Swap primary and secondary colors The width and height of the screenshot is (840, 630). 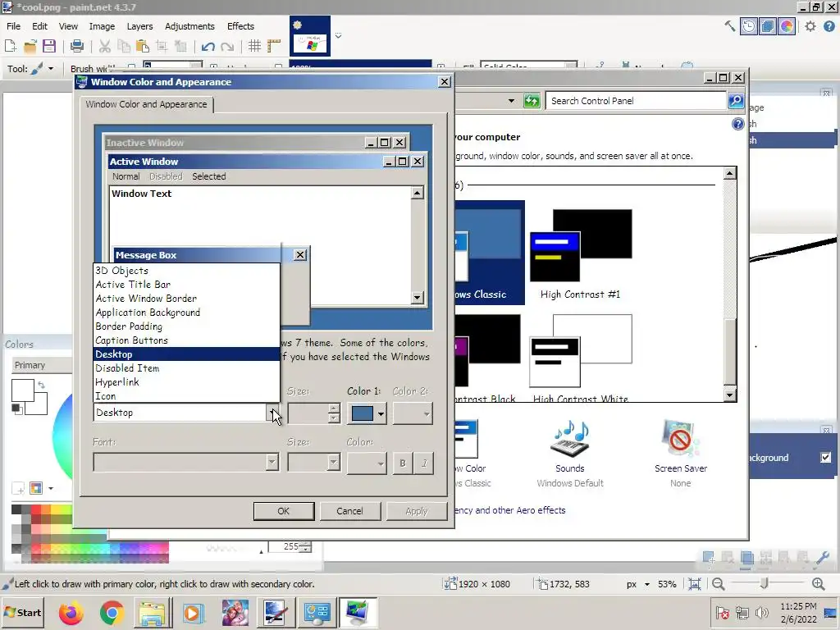(41, 385)
